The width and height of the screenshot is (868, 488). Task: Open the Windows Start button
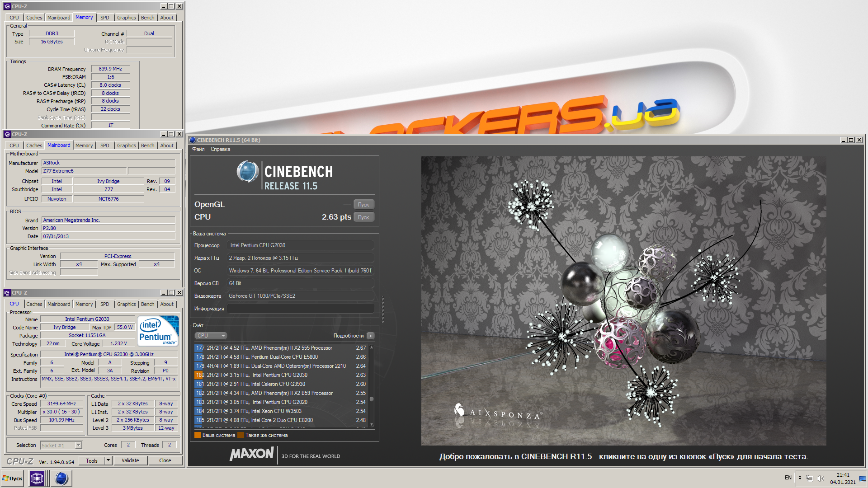[x=13, y=478]
